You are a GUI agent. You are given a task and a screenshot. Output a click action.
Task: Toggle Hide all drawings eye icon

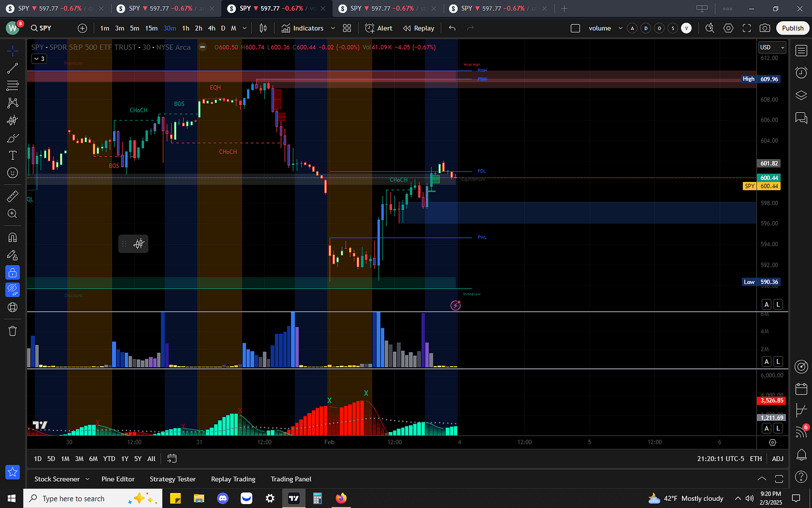point(12,290)
